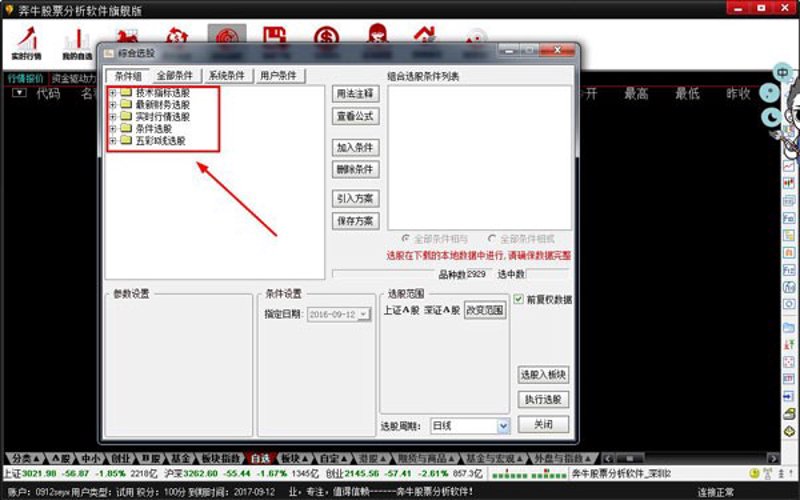Click the 改变范围 button
The width and height of the screenshot is (800, 500).
point(485,310)
